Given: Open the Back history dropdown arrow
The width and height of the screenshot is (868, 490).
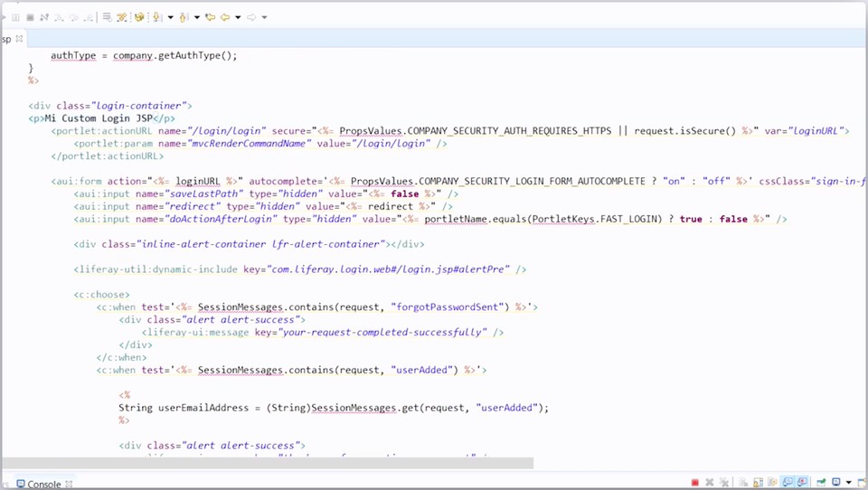Looking at the screenshot, I should 238,17.
